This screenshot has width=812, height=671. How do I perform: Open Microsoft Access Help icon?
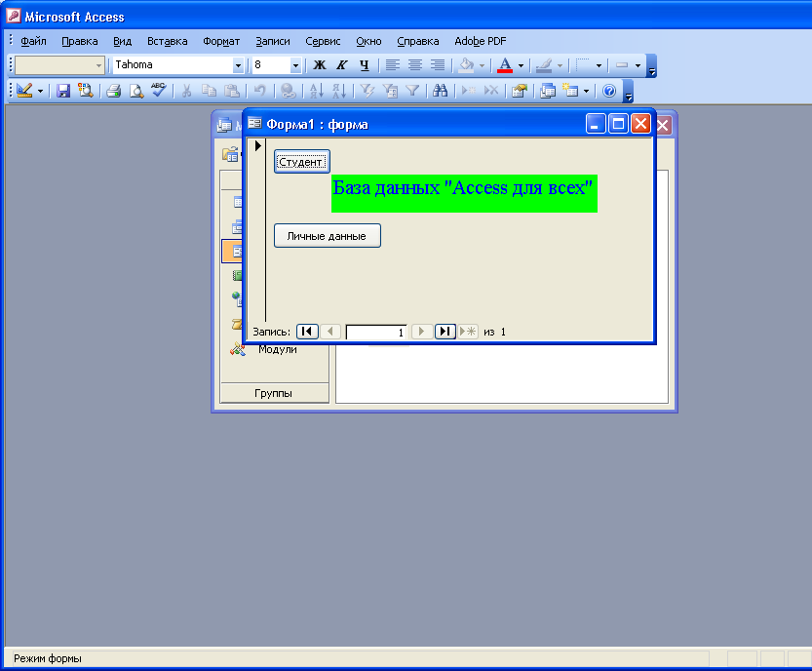(x=609, y=91)
